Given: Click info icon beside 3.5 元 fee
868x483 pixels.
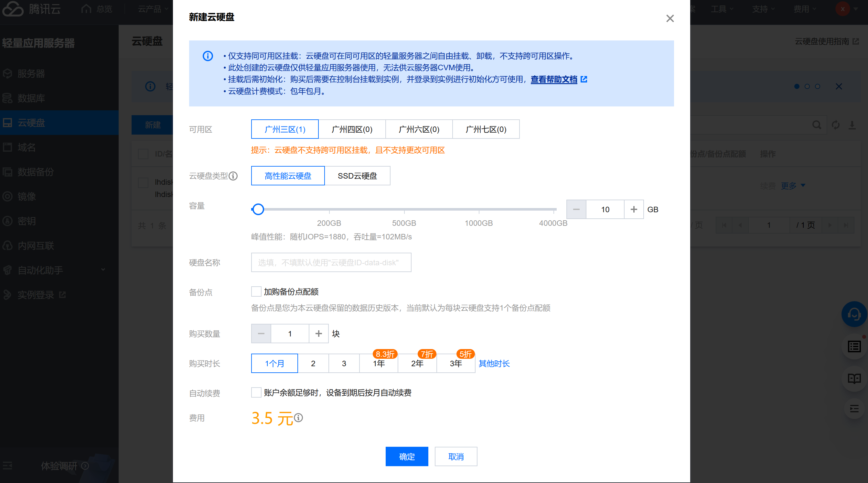Looking at the screenshot, I should (x=298, y=418).
